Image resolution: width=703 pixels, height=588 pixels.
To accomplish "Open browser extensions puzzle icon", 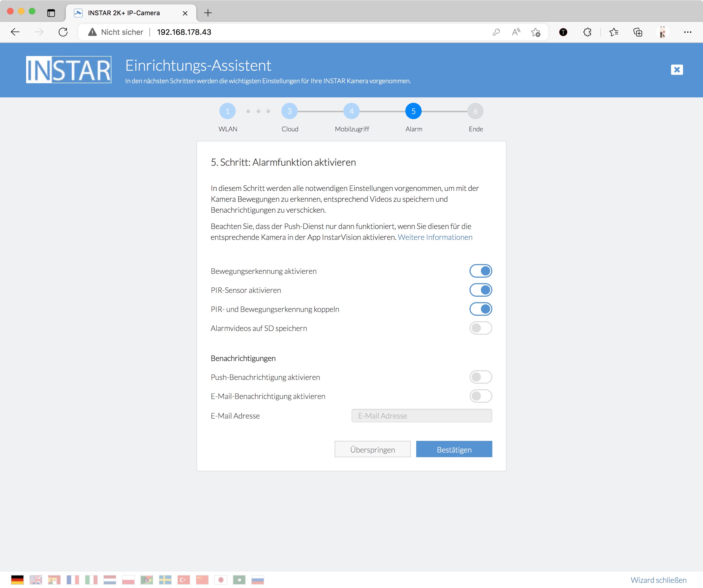I will tap(587, 32).
